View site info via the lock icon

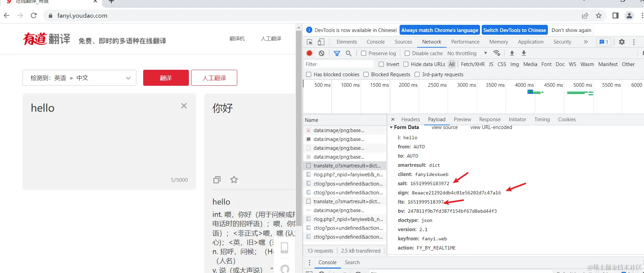pos(50,16)
